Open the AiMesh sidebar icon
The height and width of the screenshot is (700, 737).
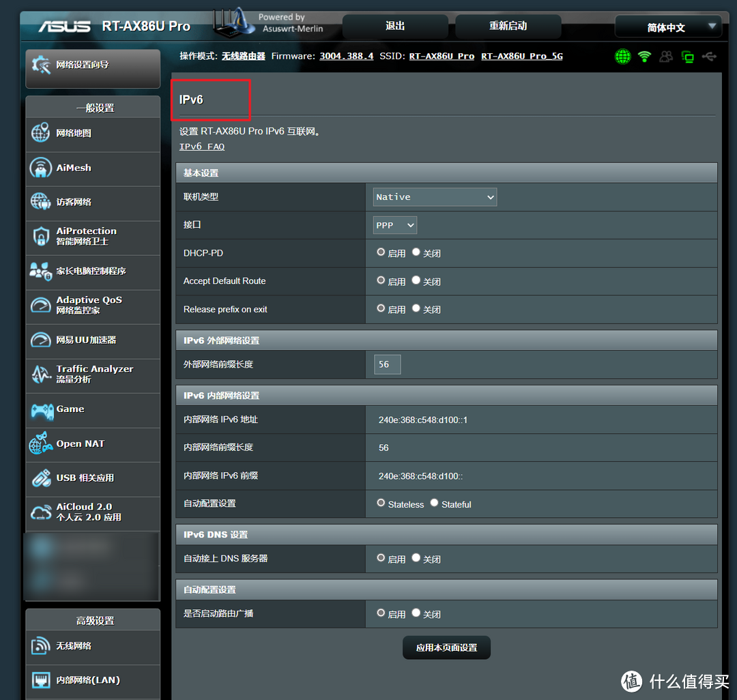pos(41,168)
